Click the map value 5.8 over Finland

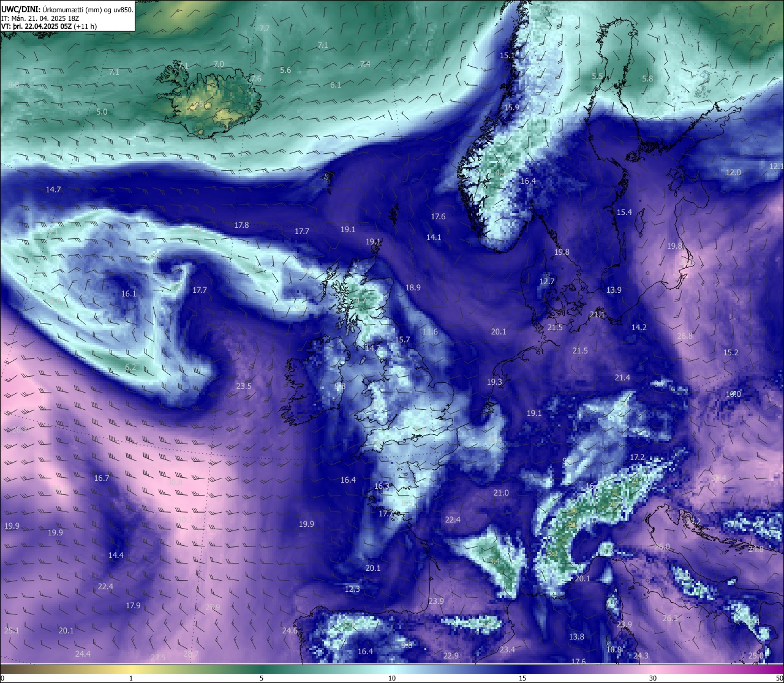(647, 78)
